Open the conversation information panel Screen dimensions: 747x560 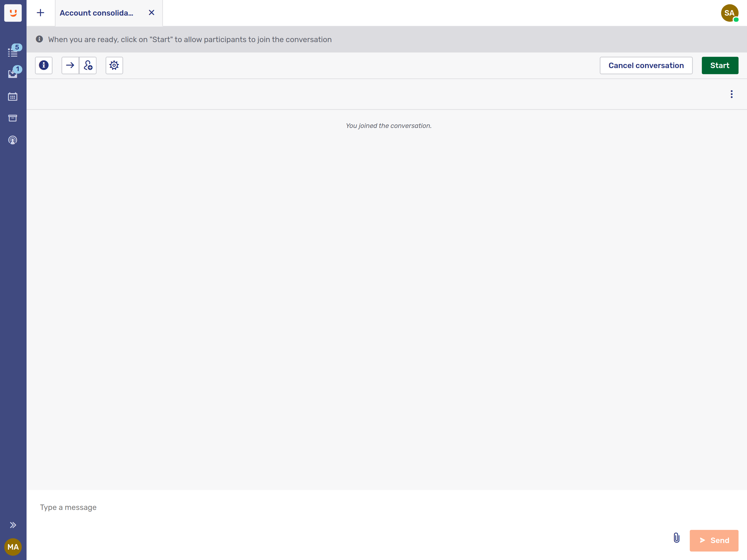(x=43, y=65)
